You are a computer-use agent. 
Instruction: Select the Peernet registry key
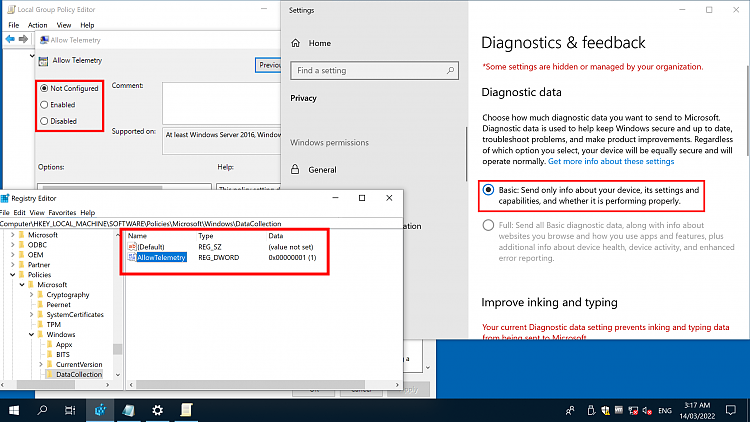[58, 304]
